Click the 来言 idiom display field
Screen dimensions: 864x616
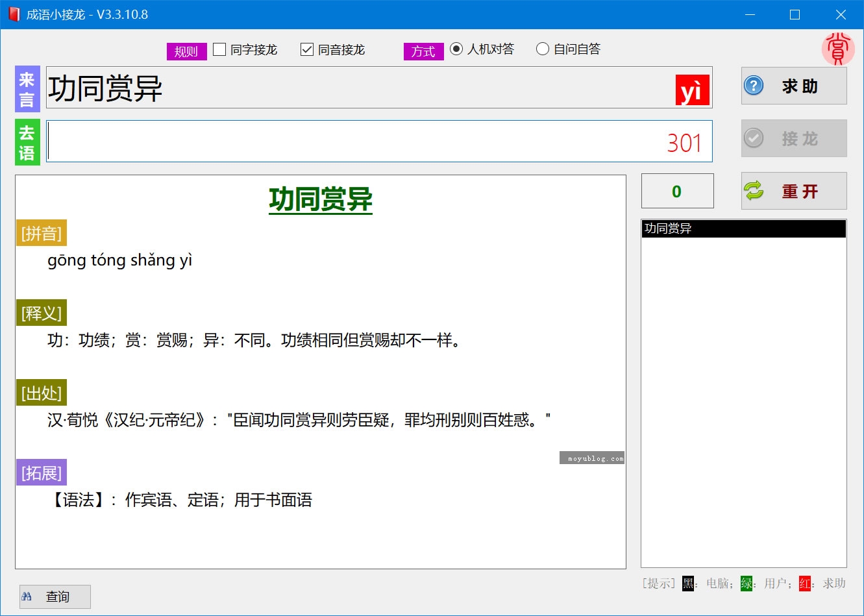[379, 88]
